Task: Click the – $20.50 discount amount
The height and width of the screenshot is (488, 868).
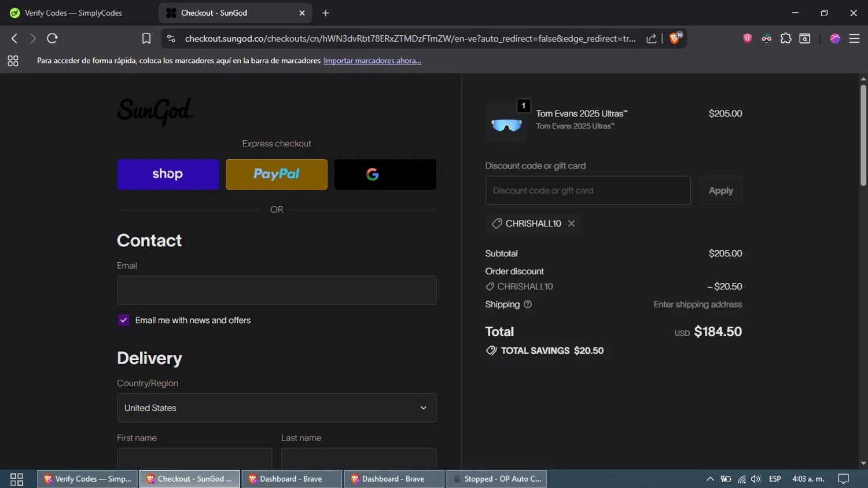Action: [724, 287]
